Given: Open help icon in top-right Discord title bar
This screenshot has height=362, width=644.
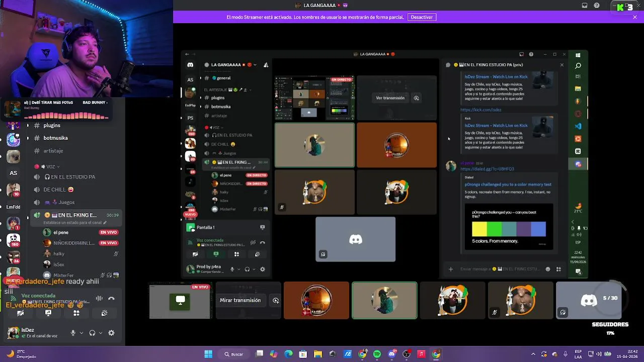Looking at the screenshot, I should pos(597,6).
